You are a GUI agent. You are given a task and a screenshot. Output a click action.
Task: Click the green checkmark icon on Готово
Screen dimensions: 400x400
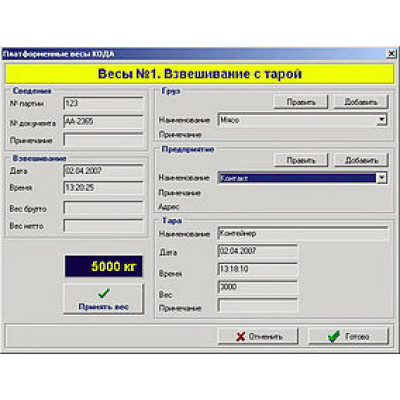(x=334, y=336)
